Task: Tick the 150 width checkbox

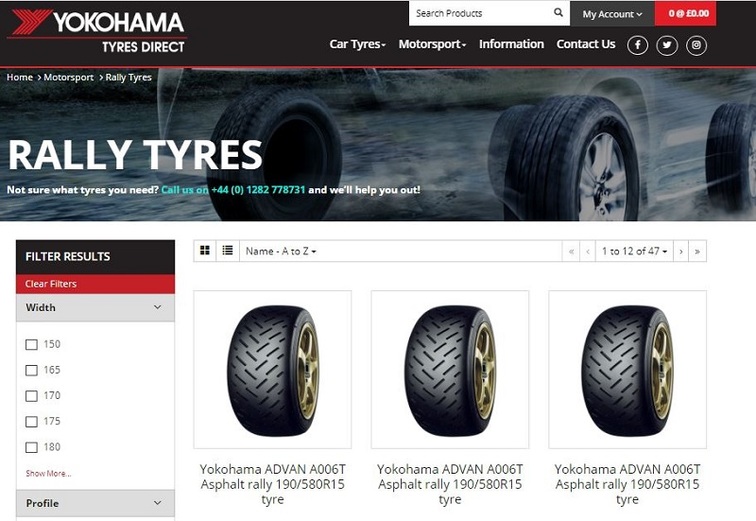Action: (x=31, y=345)
